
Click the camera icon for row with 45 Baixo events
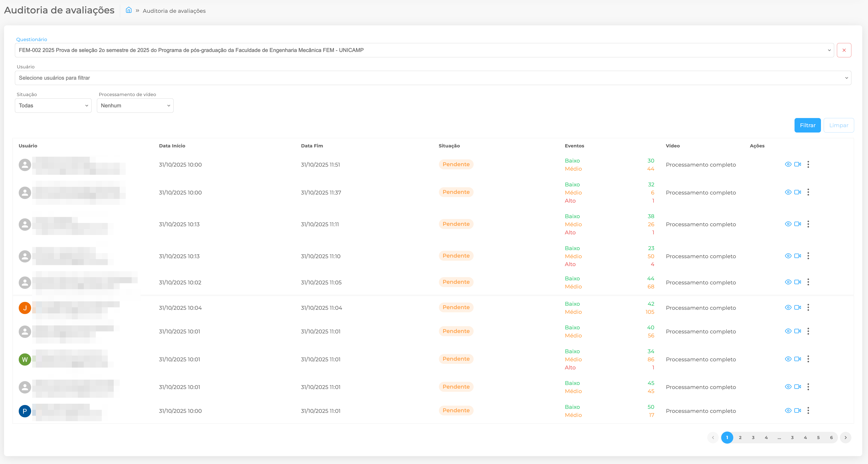click(798, 387)
